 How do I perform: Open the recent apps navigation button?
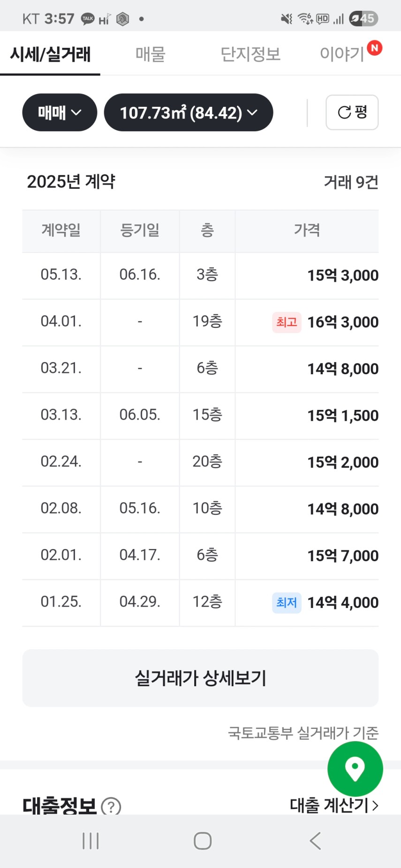pos(91,841)
